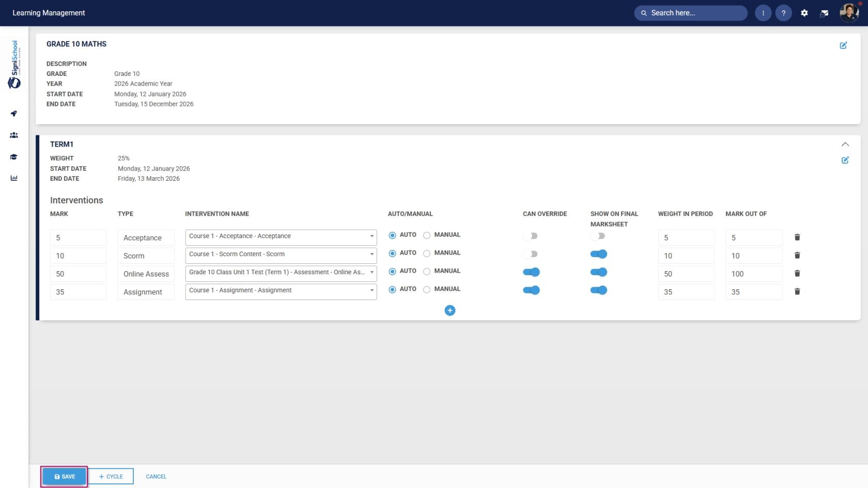Select MANUAL for Scorm row

click(427, 254)
